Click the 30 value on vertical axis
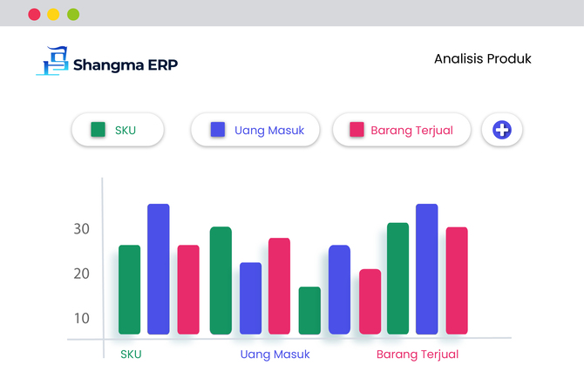The width and height of the screenshot is (584, 392). coord(82,228)
